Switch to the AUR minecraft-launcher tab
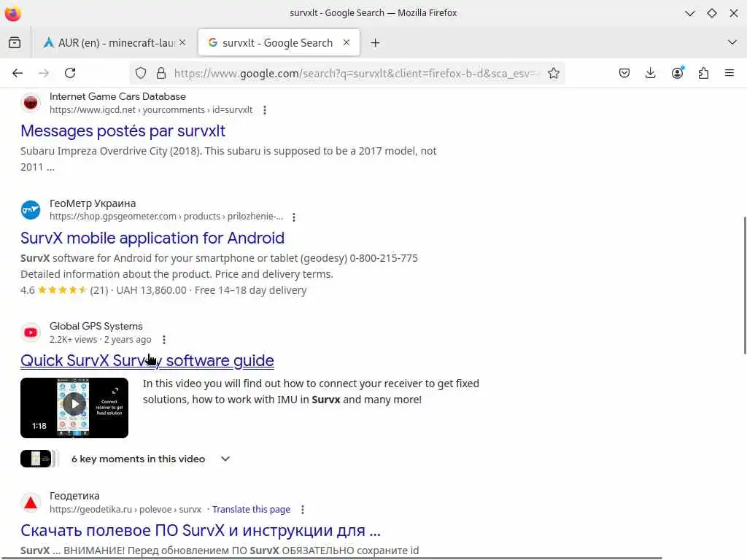Image resolution: width=747 pixels, height=560 pixels. pyautogui.click(x=113, y=43)
